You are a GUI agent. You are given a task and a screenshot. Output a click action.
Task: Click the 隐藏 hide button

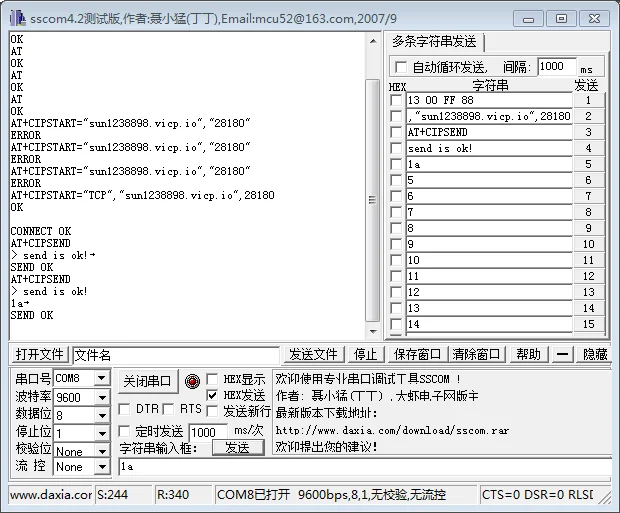pos(595,354)
